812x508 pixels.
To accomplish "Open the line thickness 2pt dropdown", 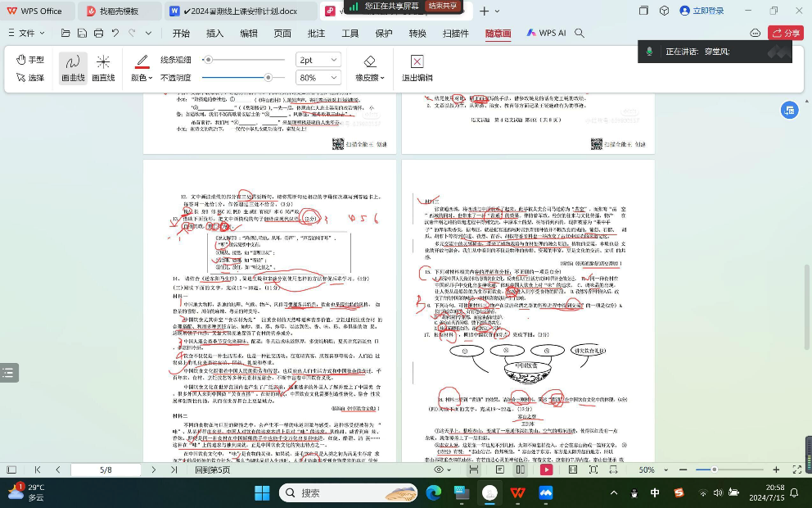I will click(x=318, y=60).
